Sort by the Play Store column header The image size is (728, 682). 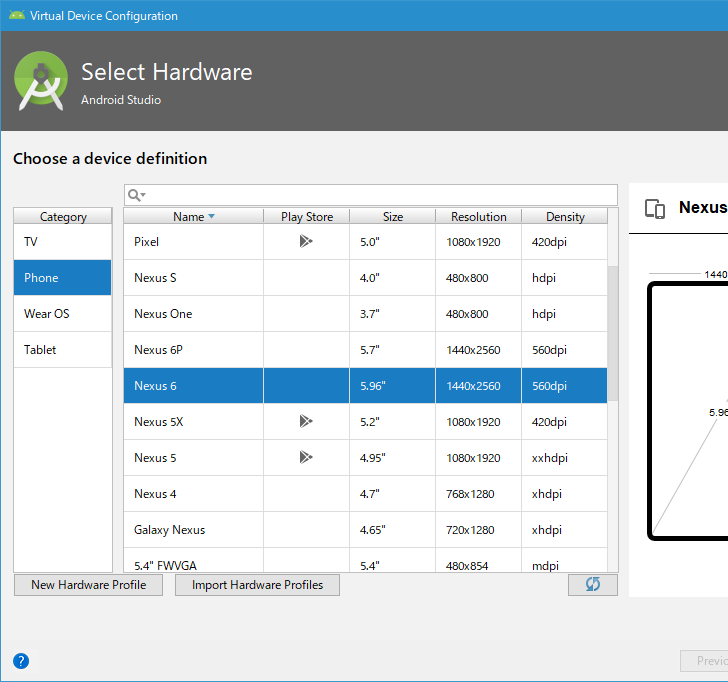pyautogui.click(x=306, y=217)
